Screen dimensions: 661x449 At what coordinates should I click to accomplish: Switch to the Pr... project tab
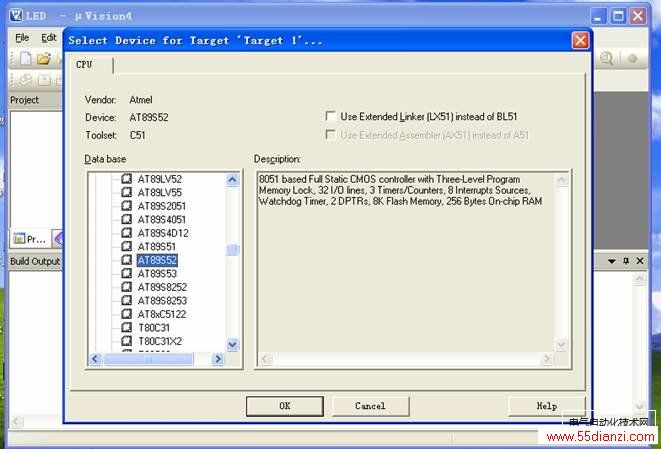(x=30, y=239)
